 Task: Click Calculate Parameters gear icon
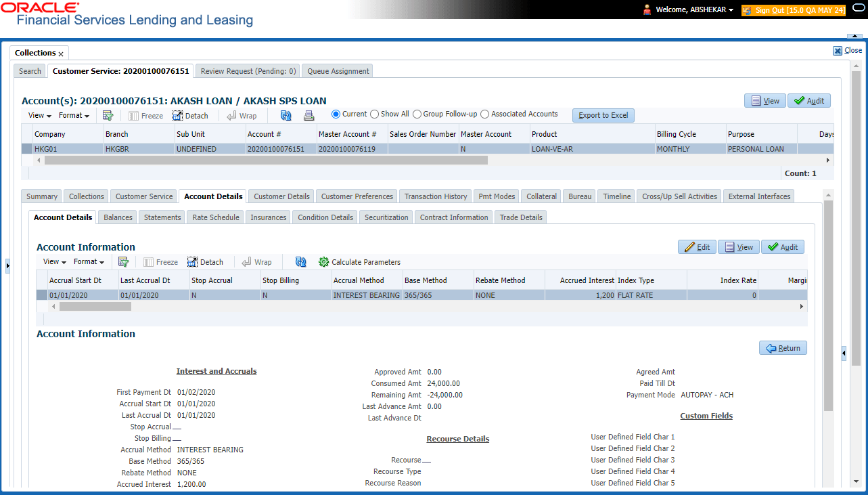[x=323, y=262]
